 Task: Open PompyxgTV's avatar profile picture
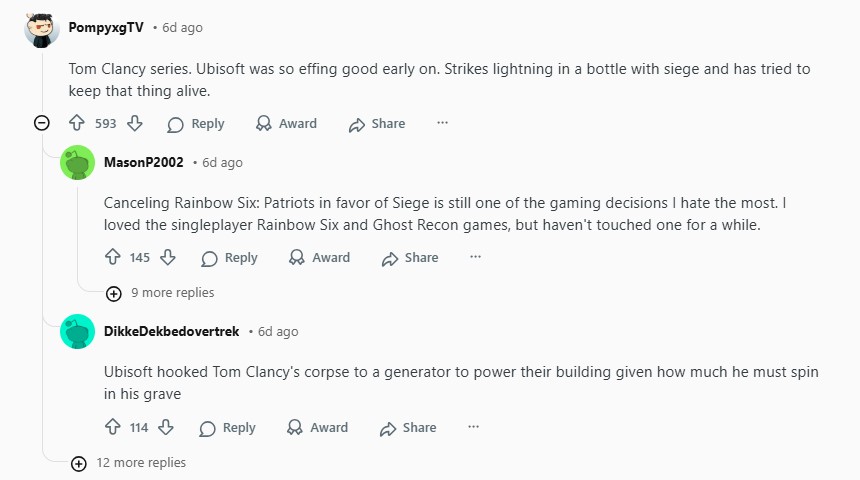coord(42,30)
